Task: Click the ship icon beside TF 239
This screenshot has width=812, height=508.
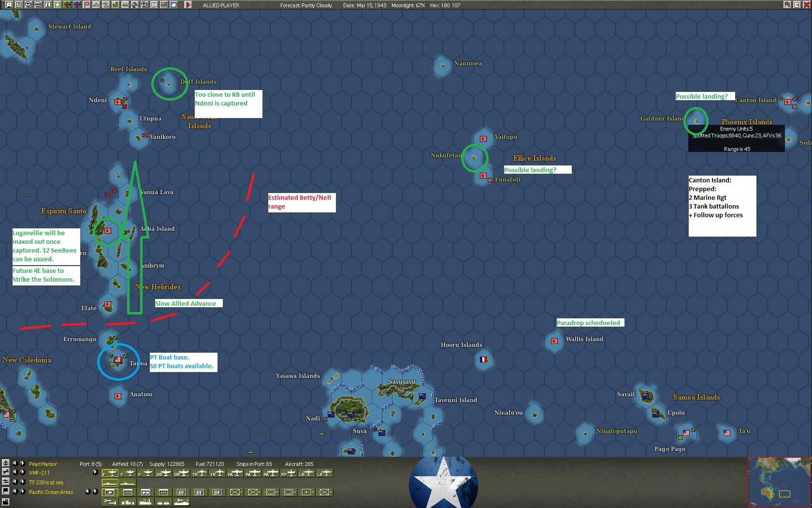Action: pyautogui.click(x=6, y=481)
